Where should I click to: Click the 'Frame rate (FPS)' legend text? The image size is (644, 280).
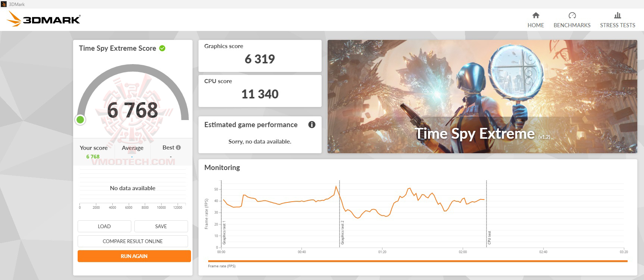tap(222, 266)
